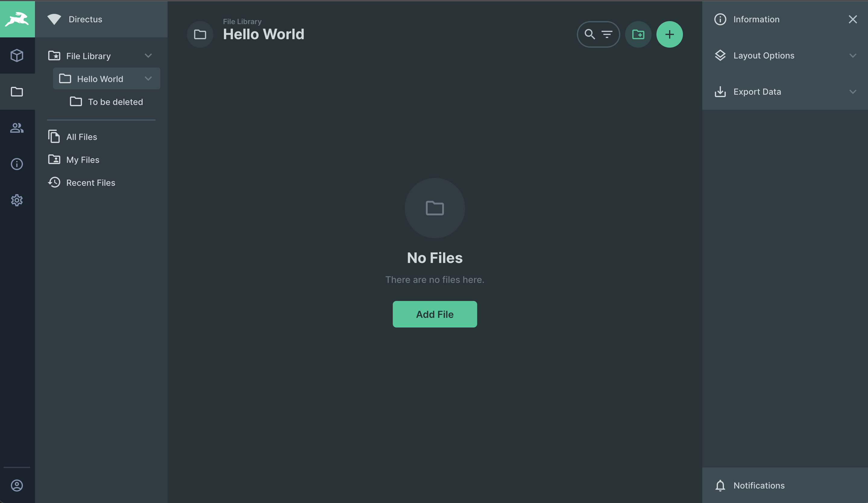868x503 pixels.
Task: Click the green plus upload button
Action: [669, 34]
